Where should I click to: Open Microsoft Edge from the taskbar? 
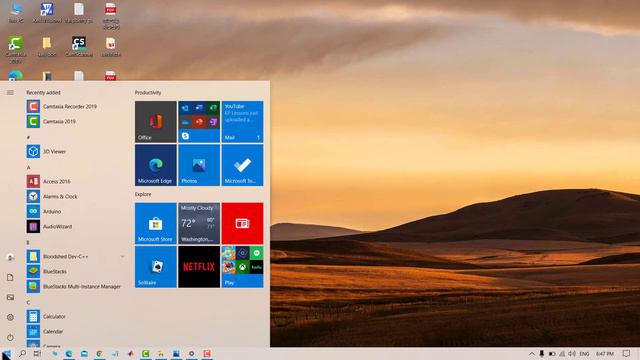pos(69,353)
